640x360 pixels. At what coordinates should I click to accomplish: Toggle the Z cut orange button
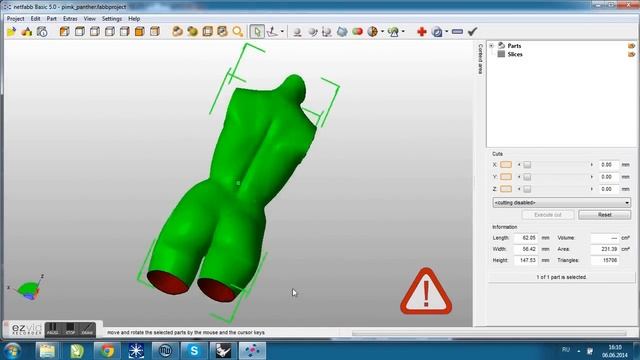pos(506,189)
